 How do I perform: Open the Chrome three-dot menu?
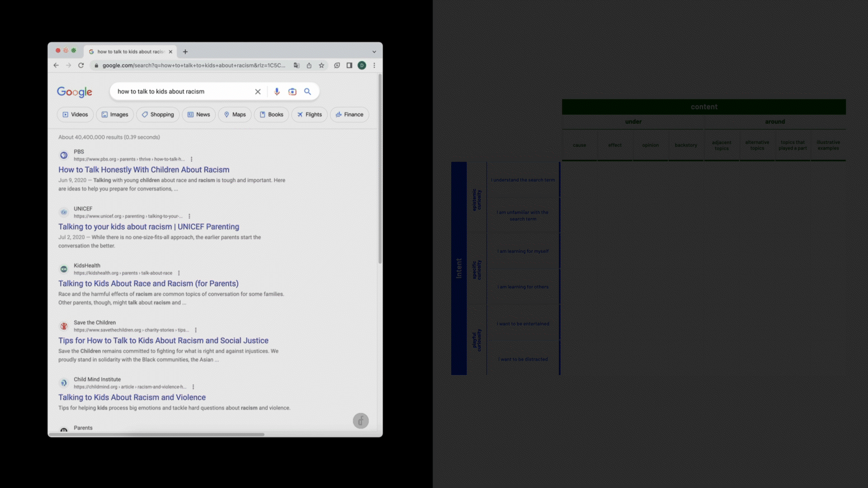[374, 66]
